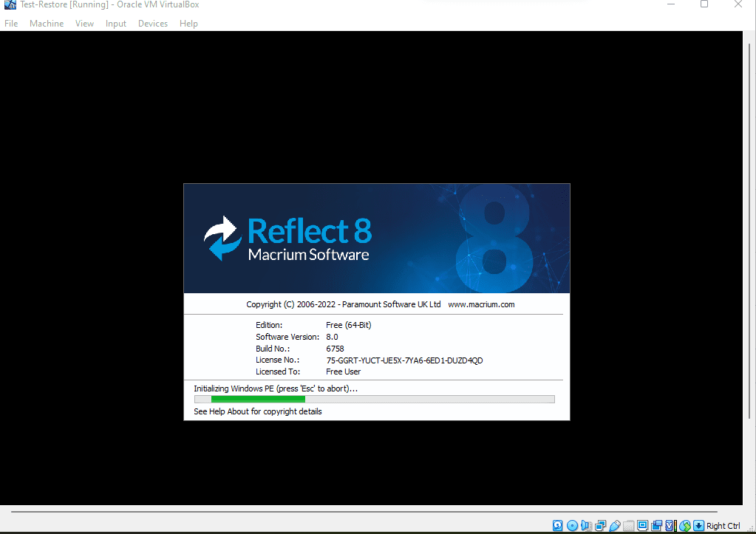Click the build number '6758'
This screenshot has width=756, height=534.
[335, 349]
